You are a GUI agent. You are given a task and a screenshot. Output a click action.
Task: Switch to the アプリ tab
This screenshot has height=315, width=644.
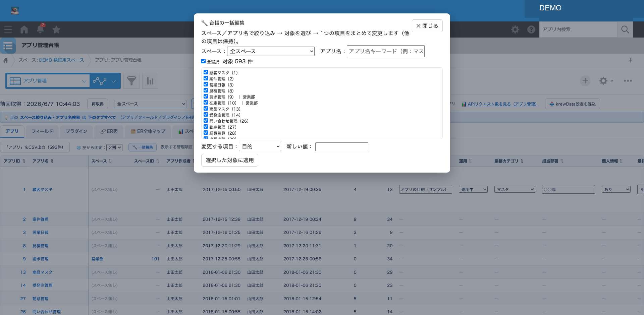pyautogui.click(x=12, y=131)
